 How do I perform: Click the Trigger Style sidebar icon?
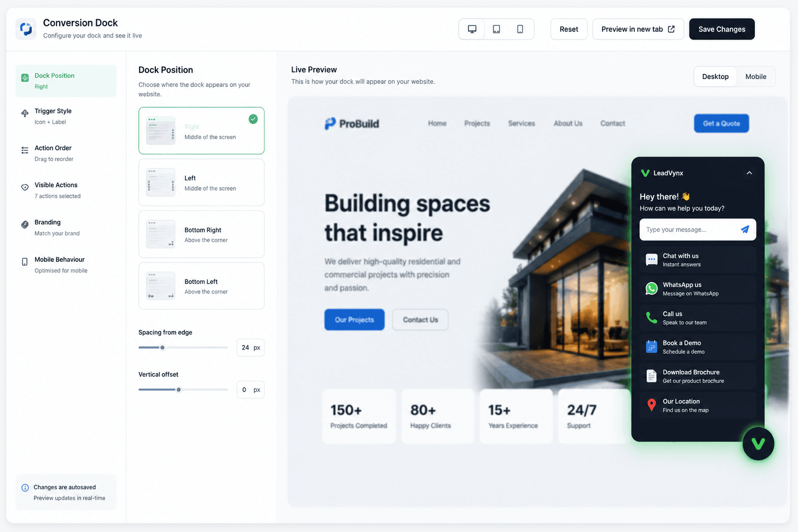(x=25, y=113)
